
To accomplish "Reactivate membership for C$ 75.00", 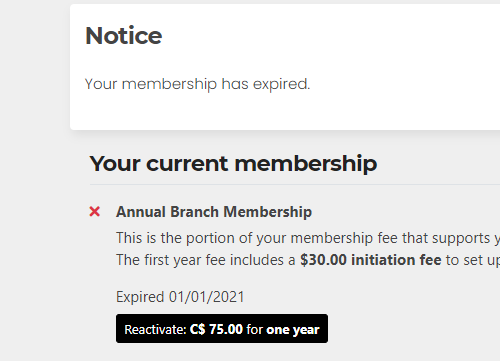I will pos(222,328).
